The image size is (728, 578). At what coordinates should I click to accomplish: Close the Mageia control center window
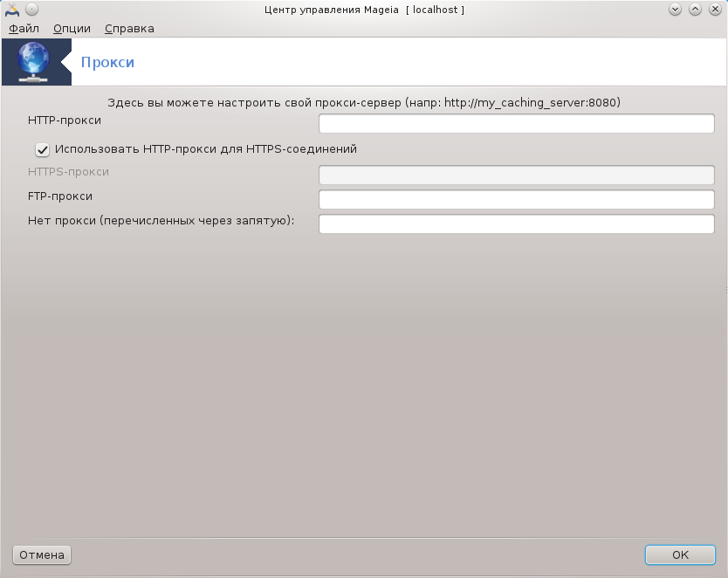click(x=715, y=10)
